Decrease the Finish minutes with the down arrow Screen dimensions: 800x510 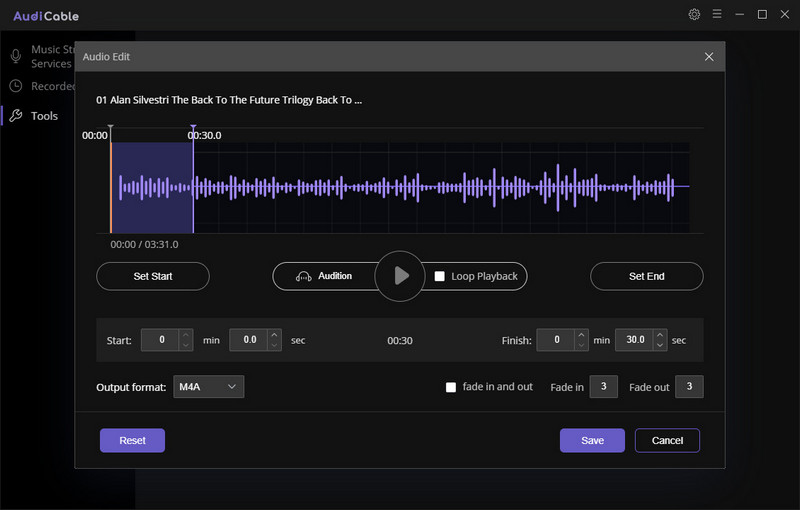tap(582, 345)
